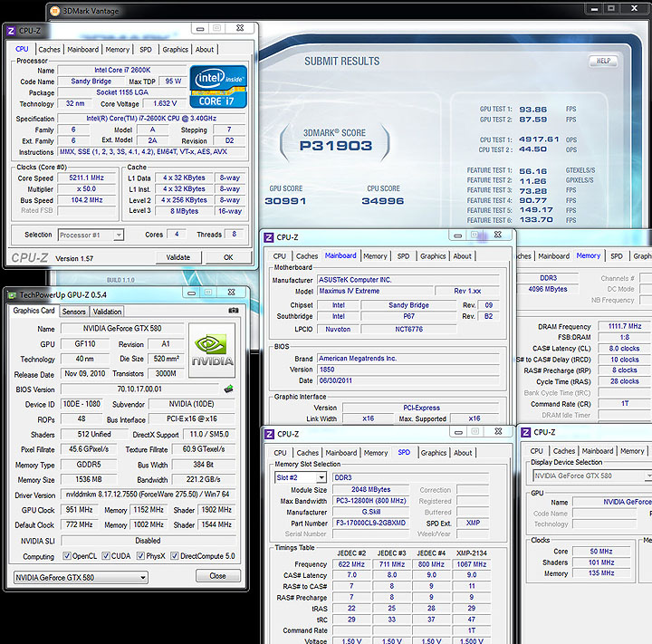Open Caches tab in CPU-Z Graphics window

tap(564, 451)
